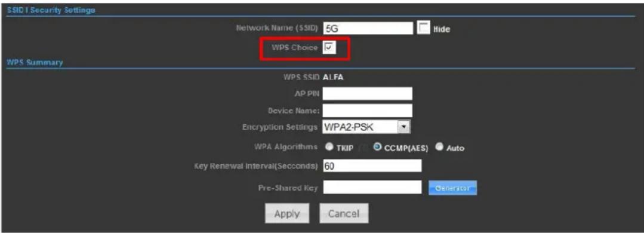This screenshot has height=233, width=644.
Task: Click the Apply button
Action: pos(288,214)
